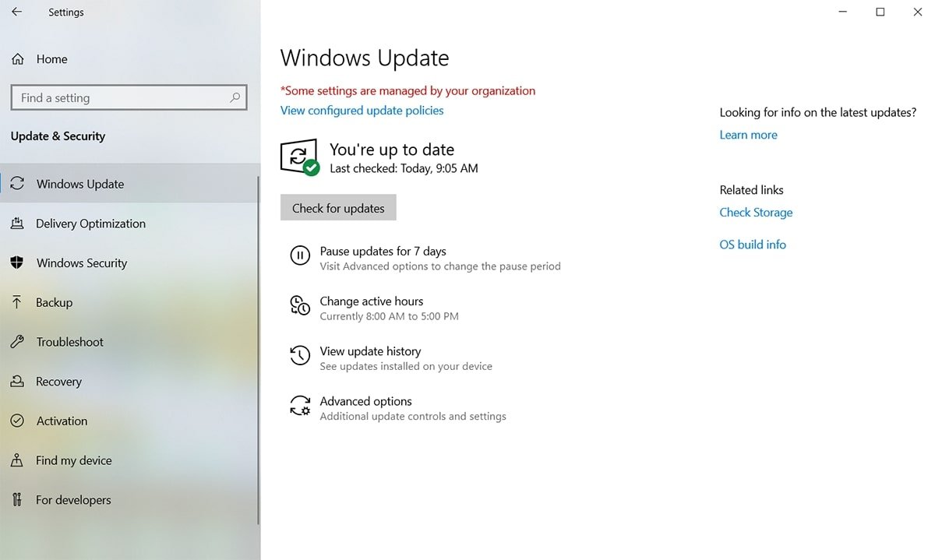Click the Recovery sidebar icon

click(17, 382)
